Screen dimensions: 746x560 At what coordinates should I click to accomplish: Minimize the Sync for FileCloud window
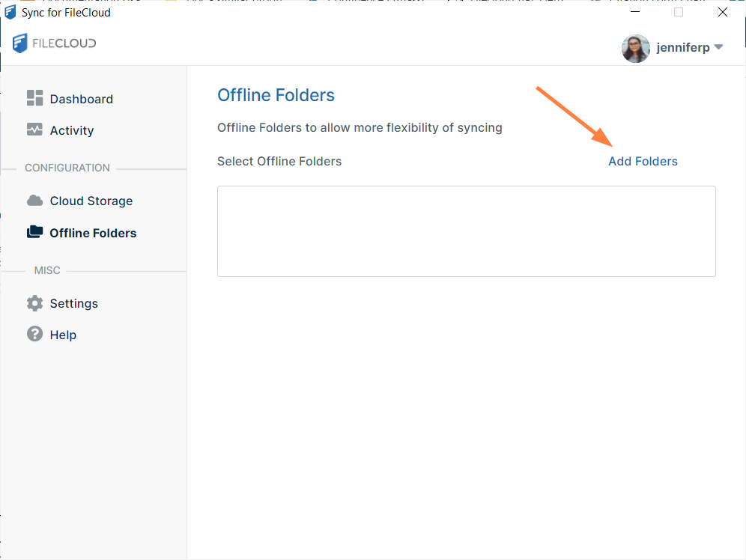pyautogui.click(x=635, y=12)
